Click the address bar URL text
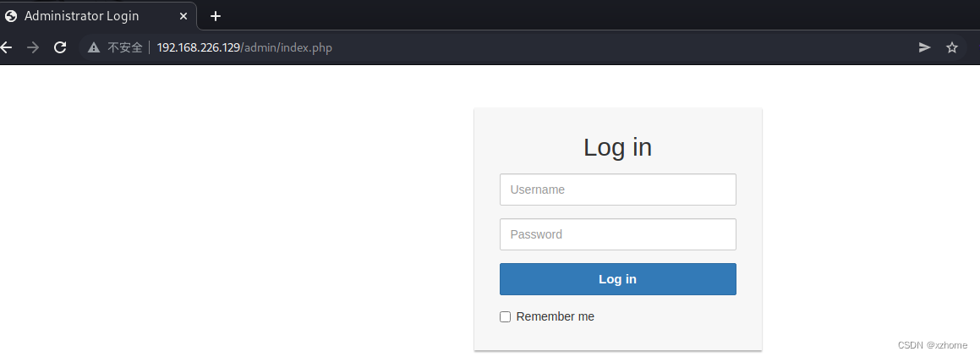This screenshot has height=357, width=980. (244, 47)
